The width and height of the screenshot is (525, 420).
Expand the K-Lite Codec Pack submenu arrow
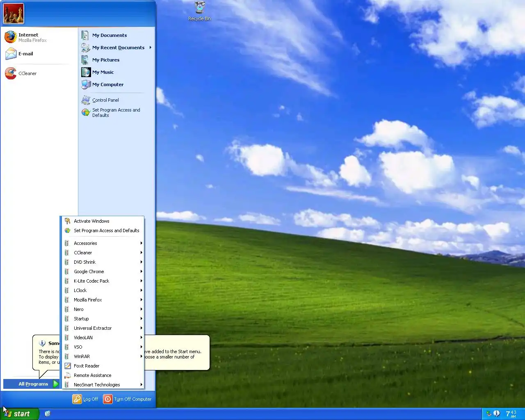[x=141, y=281]
